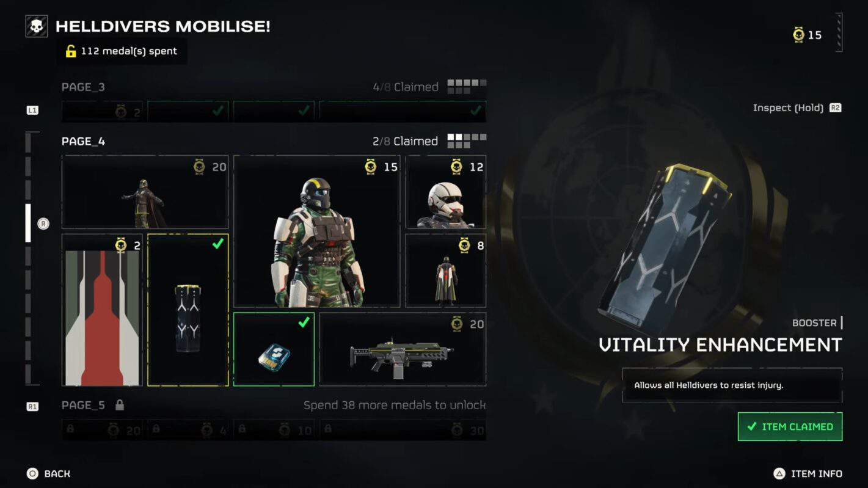Click the skull emblem beside Helldivers Mobilise title
868x488 pixels.
click(x=37, y=26)
